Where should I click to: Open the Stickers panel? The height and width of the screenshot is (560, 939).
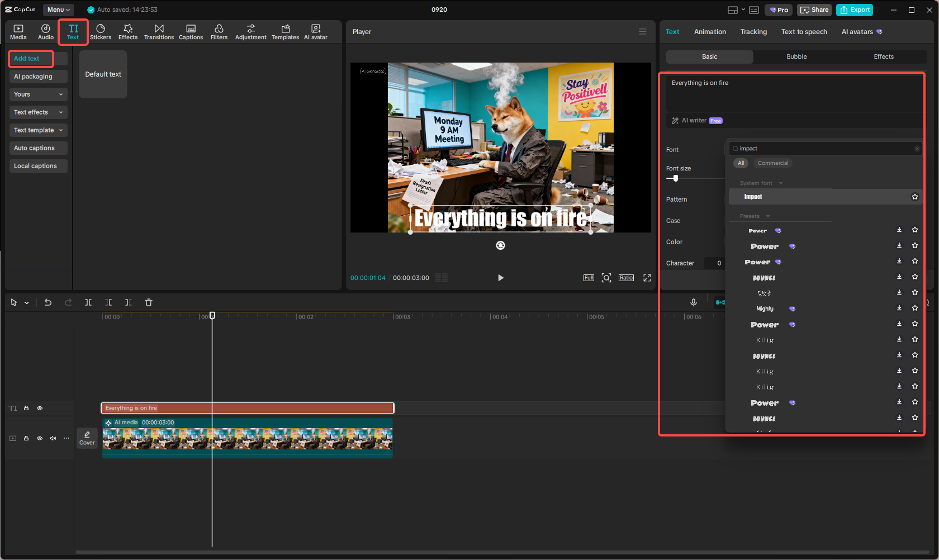[x=101, y=32]
